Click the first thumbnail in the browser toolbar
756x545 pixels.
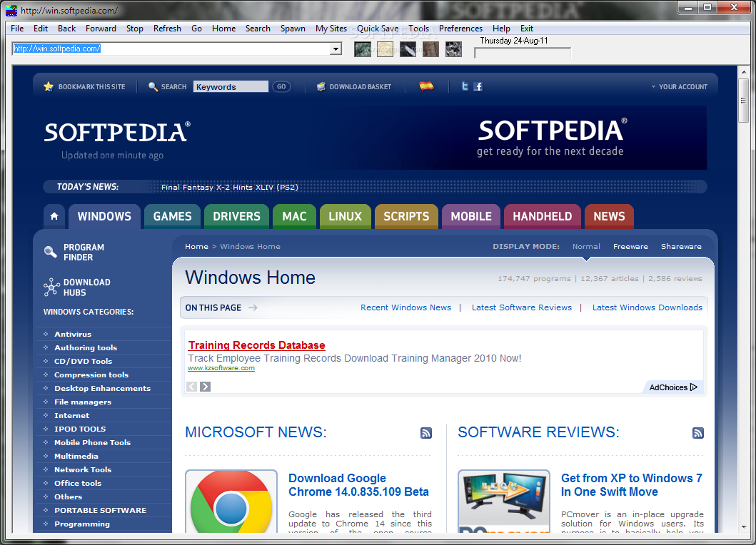[x=363, y=49]
